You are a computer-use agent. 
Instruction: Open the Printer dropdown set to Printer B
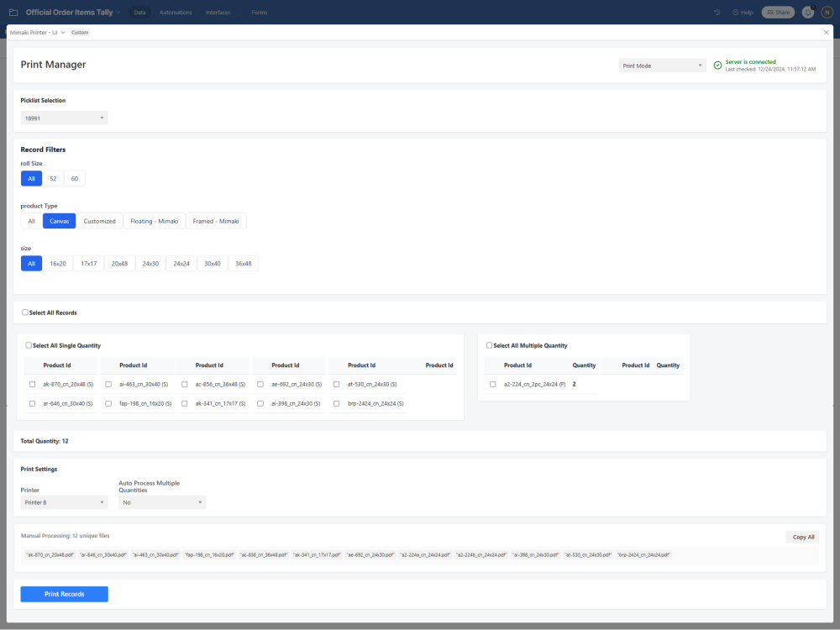pyautogui.click(x=65, y=502)
